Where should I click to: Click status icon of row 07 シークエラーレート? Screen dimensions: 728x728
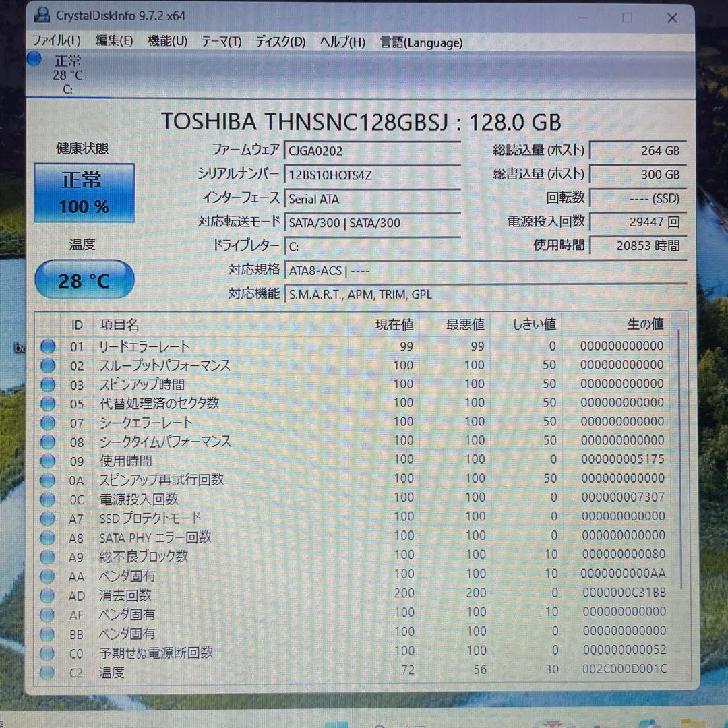coord(48,423)
